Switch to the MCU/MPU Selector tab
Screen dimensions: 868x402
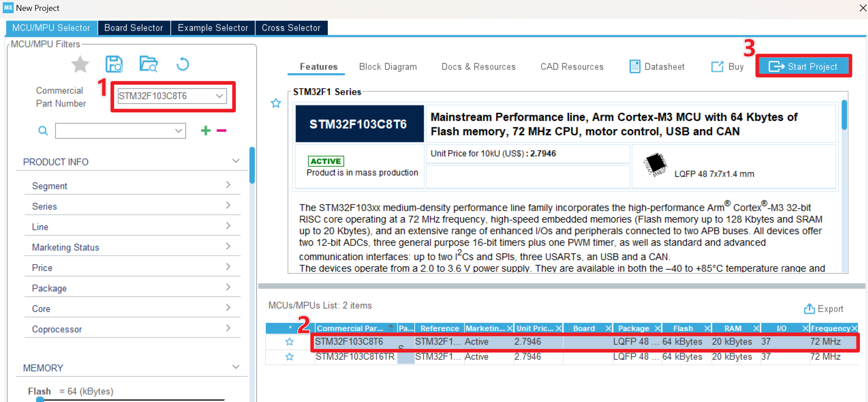51,28
